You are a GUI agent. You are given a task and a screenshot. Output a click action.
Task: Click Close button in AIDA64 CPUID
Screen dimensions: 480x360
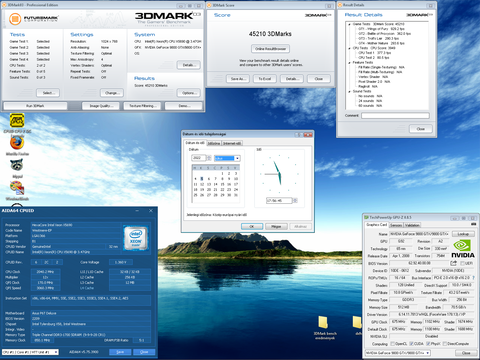point(144,352)
